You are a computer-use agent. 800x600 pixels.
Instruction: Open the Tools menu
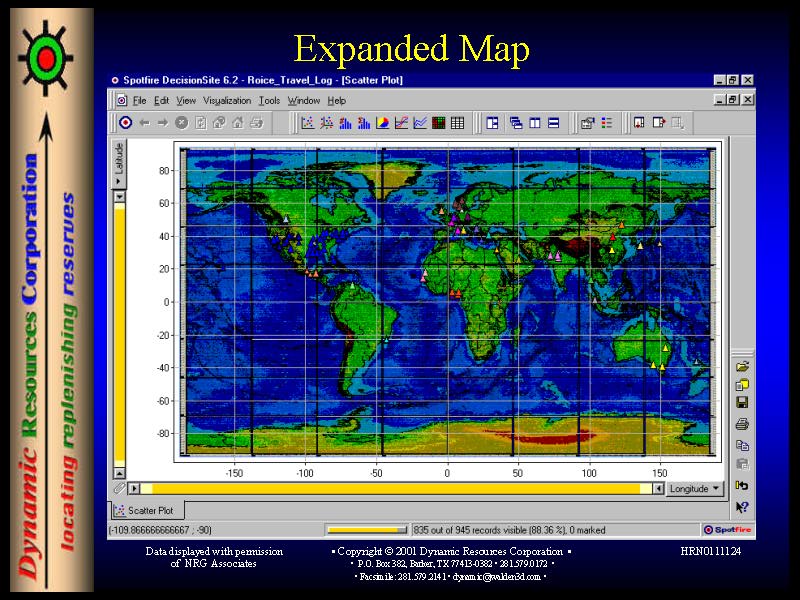pyautogui.click(x=269, y=100)
